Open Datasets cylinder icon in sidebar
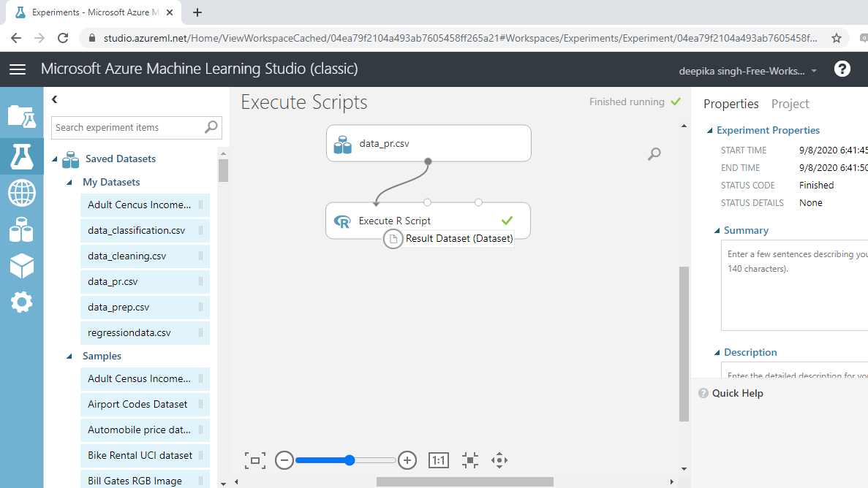Viewport: 868px width, 488px height. click(x=22, y=229)
